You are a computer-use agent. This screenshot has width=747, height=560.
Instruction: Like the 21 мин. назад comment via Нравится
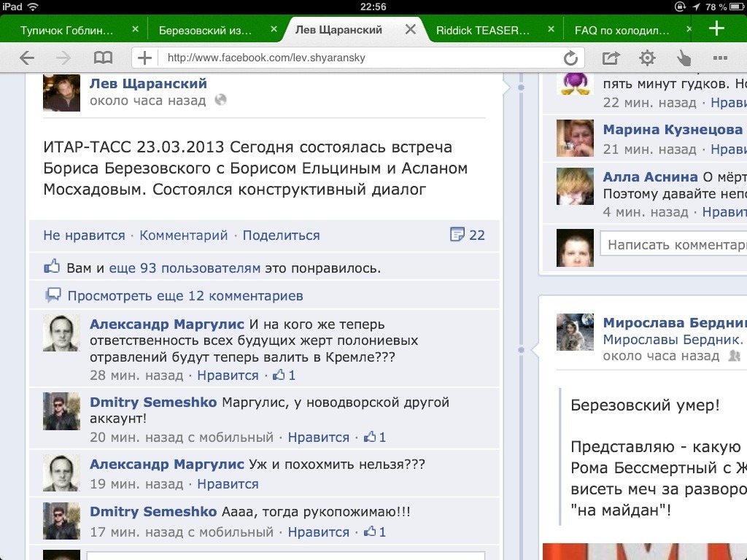click(x=729, y=149)
